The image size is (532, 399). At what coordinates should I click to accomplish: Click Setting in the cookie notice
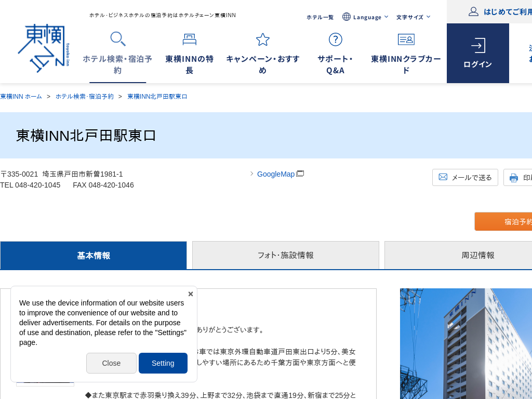(163, 363)
